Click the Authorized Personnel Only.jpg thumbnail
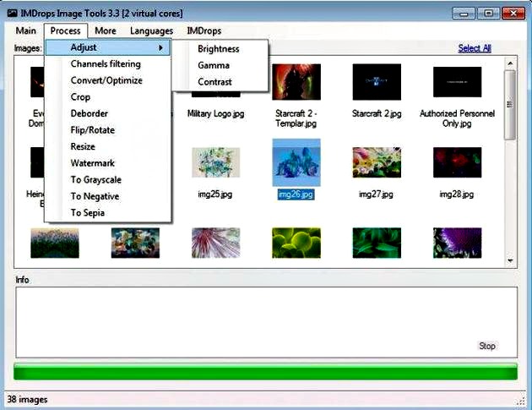This screenshot has width=532, height=410. click(x=457, y=83)
